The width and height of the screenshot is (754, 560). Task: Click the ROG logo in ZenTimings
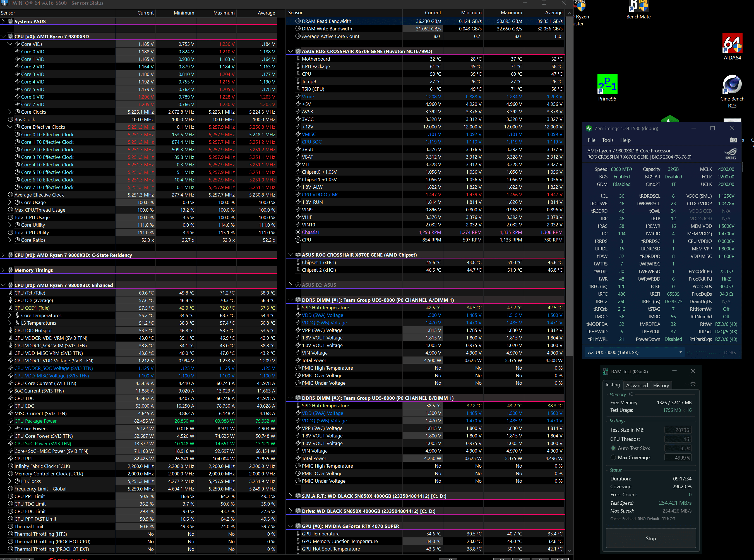pos(730,154)
